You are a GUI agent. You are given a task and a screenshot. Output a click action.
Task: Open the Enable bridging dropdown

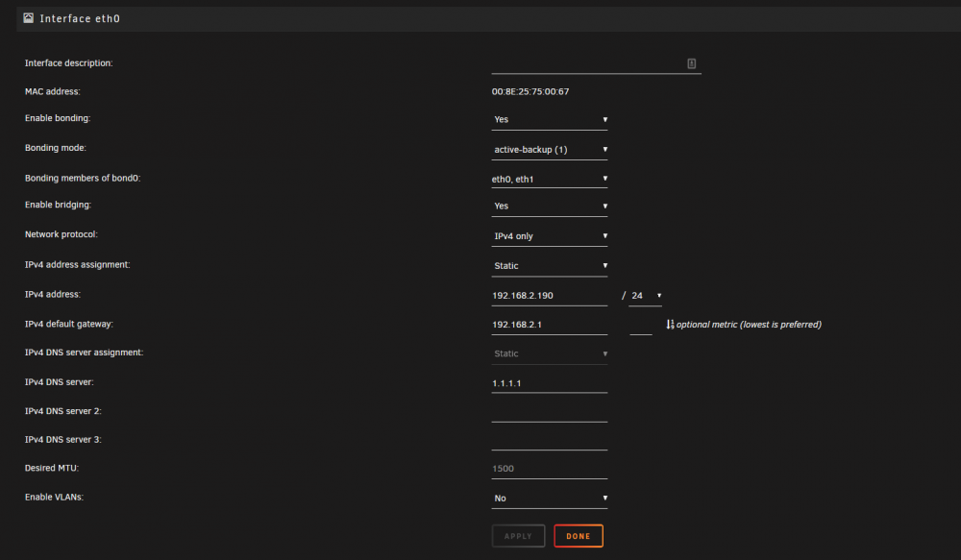549,206
